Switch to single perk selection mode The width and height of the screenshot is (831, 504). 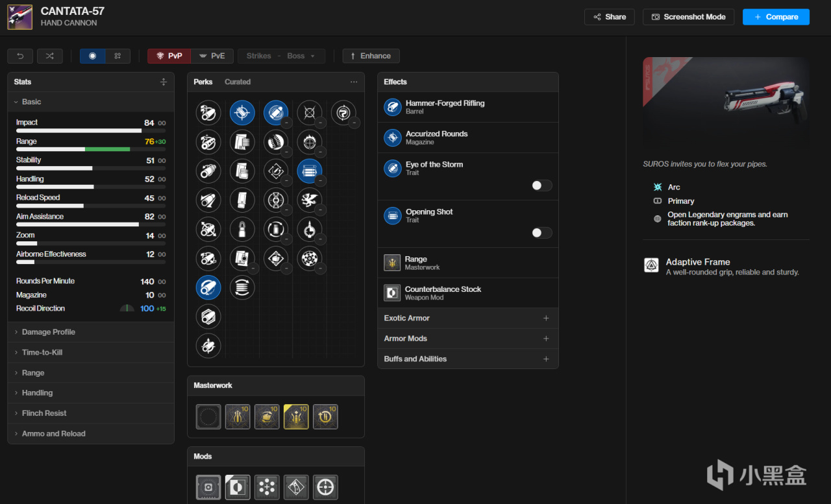(93, 56)
